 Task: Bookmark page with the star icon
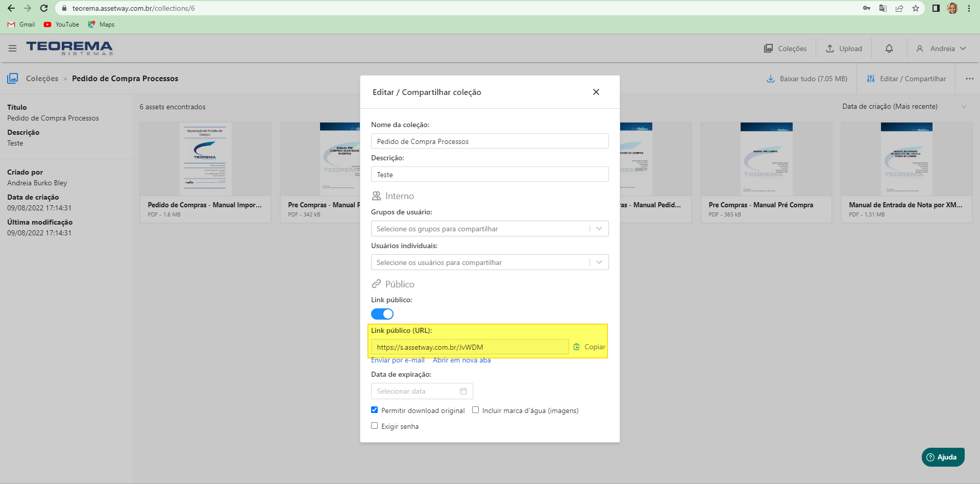[916, 8]
